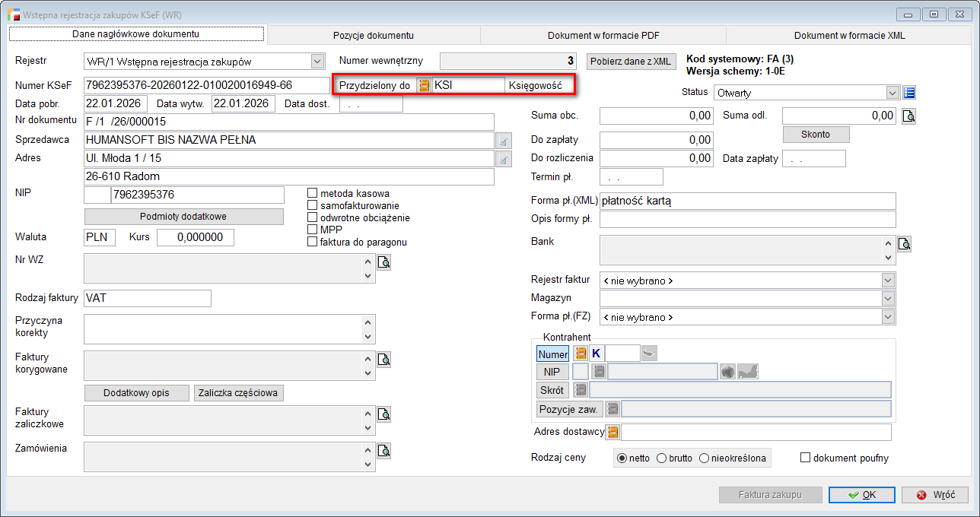Open the Status dropdown showing Otwarty
This screenshot has height=517, width=980.
pyautogui.click(x=892, y=93)
